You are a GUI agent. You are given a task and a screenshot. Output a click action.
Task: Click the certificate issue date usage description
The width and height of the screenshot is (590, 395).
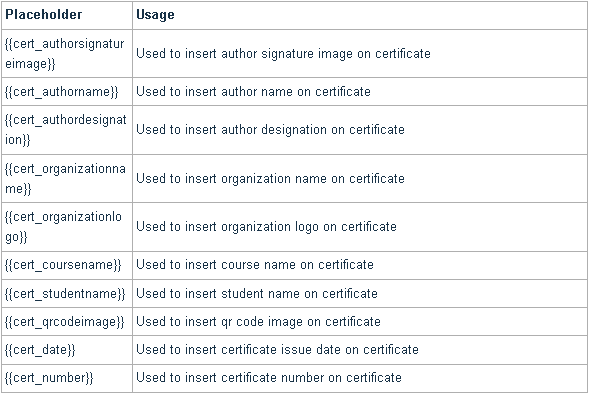click(277, 349)
